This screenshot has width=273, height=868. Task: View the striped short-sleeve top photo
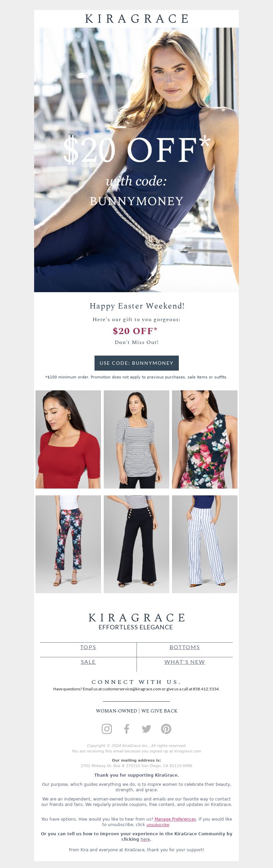[136, 439]
